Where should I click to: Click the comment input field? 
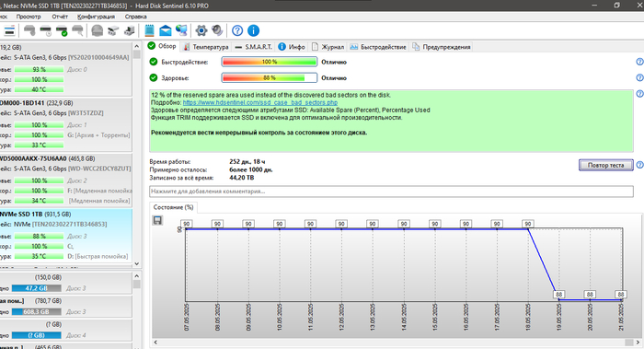(391, 192)
